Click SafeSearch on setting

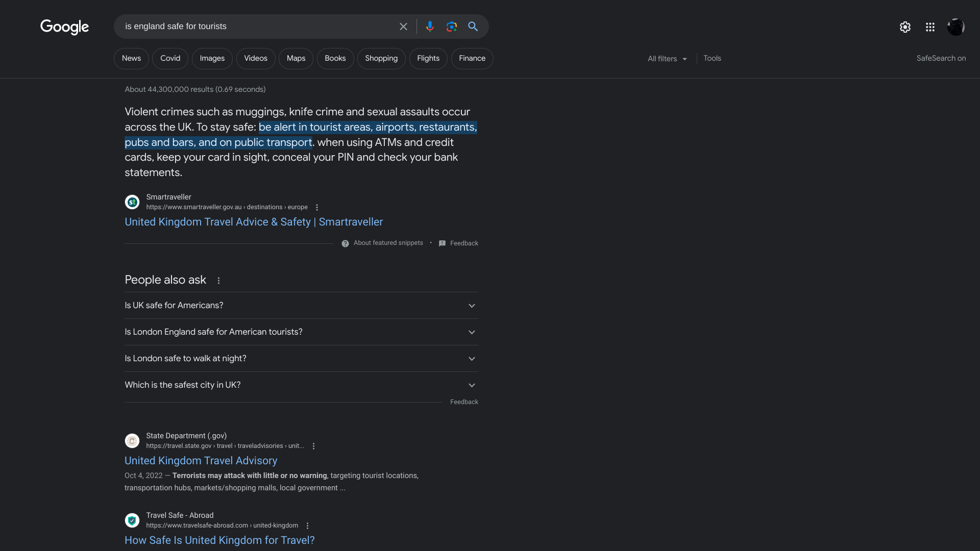[x=941, y=58]
